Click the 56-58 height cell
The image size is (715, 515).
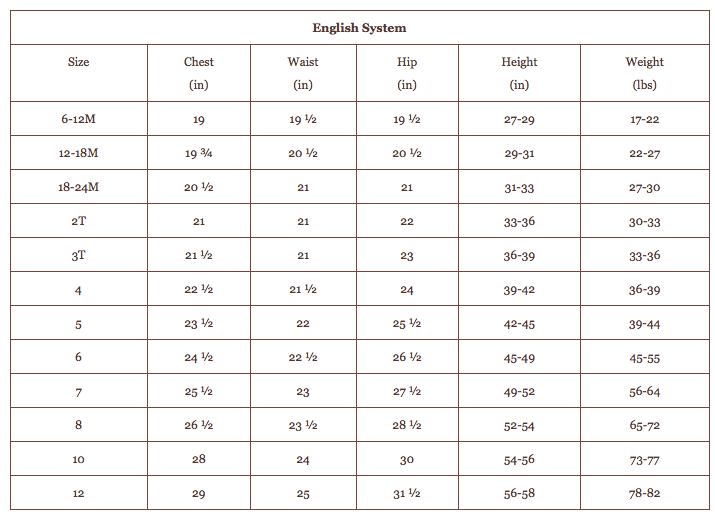tap(519, 493)
